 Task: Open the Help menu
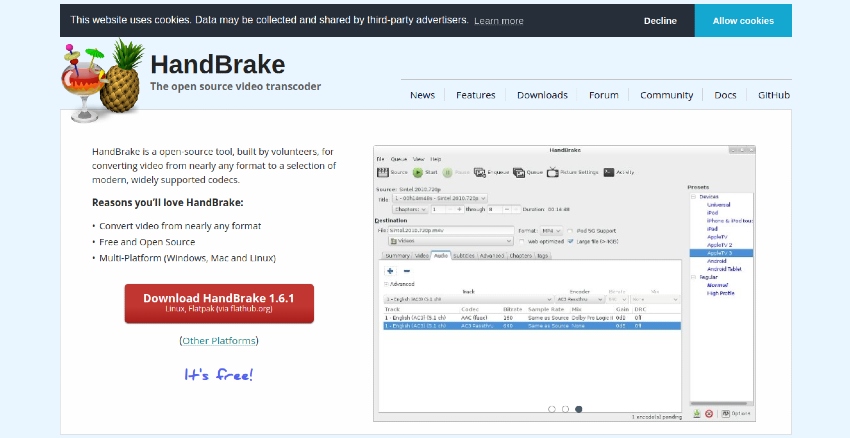click(x=435, y=159)
